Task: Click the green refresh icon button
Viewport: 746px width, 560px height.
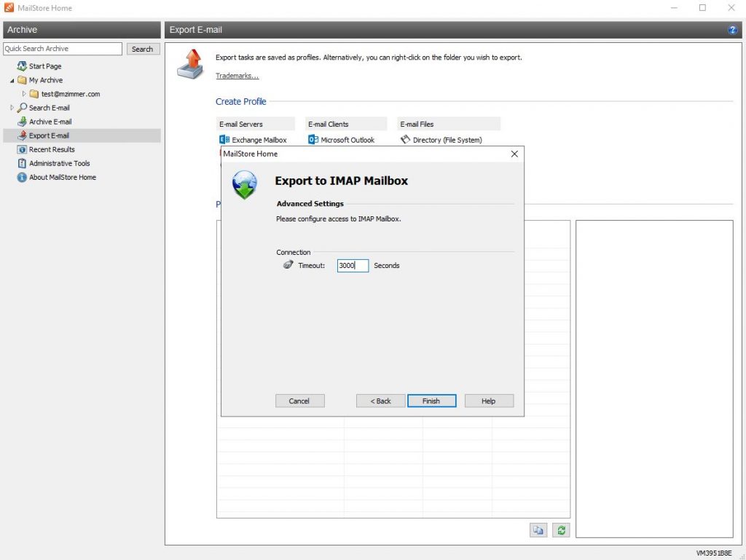Action: [x=560, y=530]
